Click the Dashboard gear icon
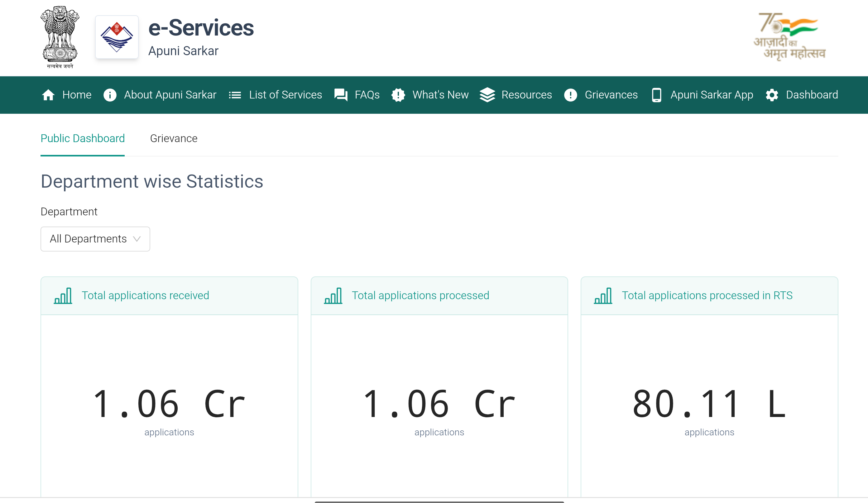The height and width of the screenshot is (503, 868). click(772, 95)
